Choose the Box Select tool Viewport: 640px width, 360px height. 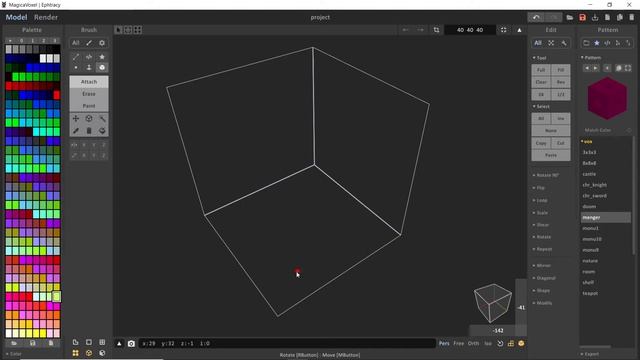click(x=89, y=118)
